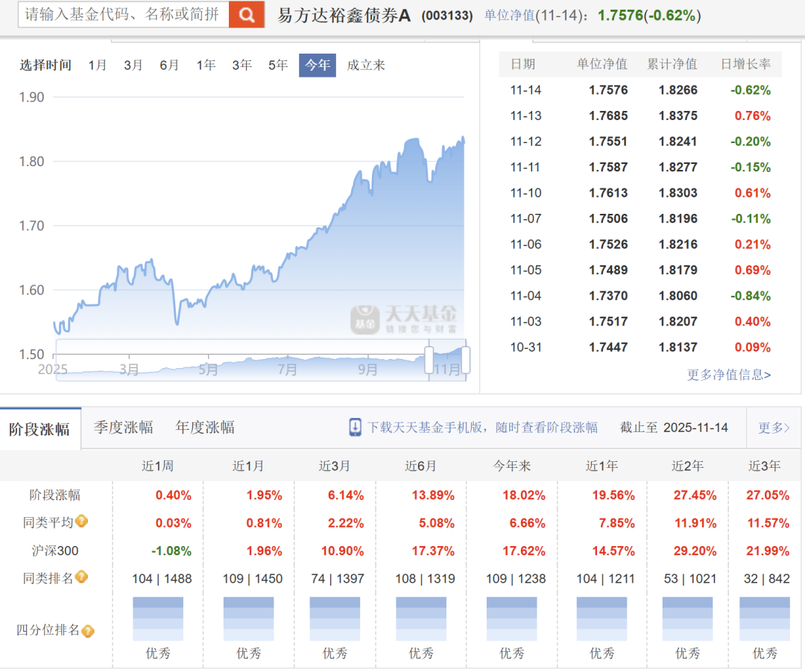Select the 1月 time range
This screenshot has width=805, height=672.
pyautogui.click(x=97, y=65)
